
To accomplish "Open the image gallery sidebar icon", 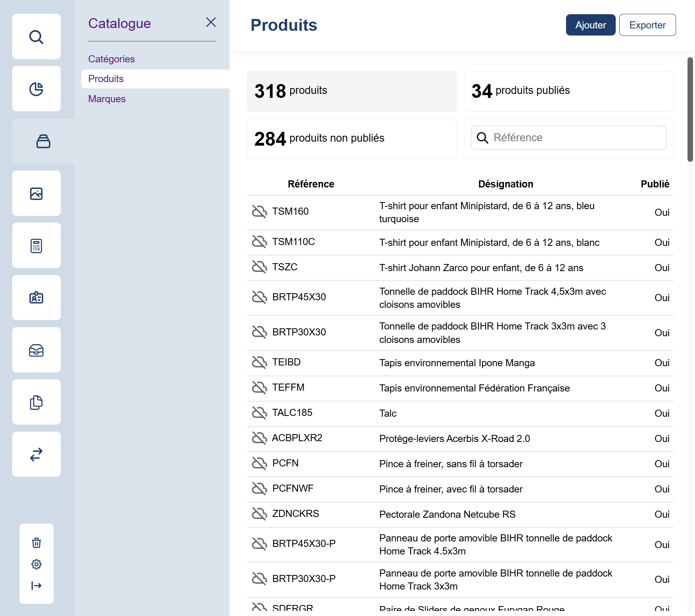I will [x=36, y=193].
